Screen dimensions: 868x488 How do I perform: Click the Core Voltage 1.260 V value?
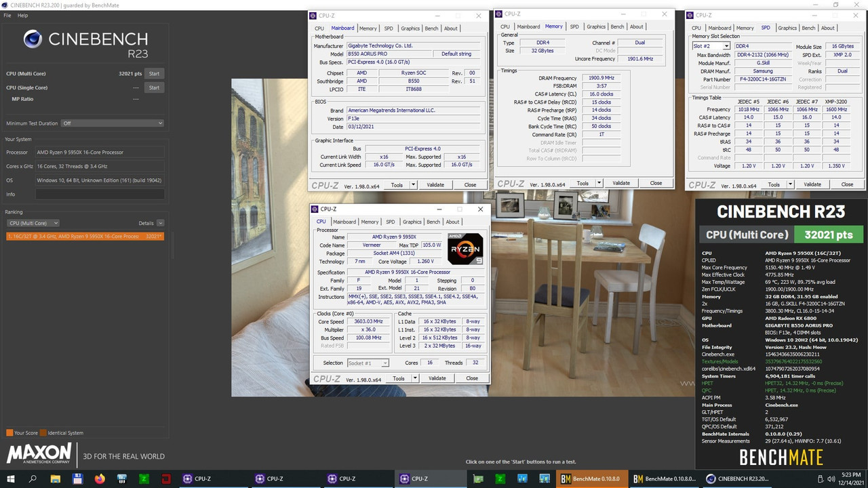425,262
